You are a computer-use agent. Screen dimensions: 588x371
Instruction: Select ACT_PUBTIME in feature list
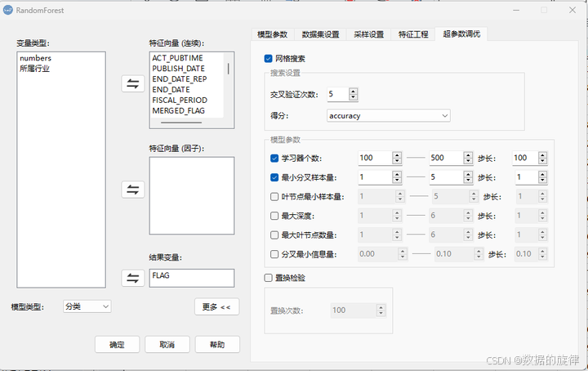pyautogui.click(x=177, y=58)
